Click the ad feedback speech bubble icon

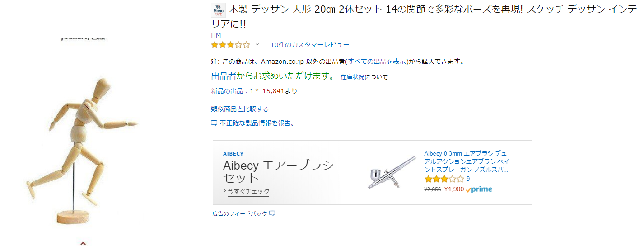[272, 213]
